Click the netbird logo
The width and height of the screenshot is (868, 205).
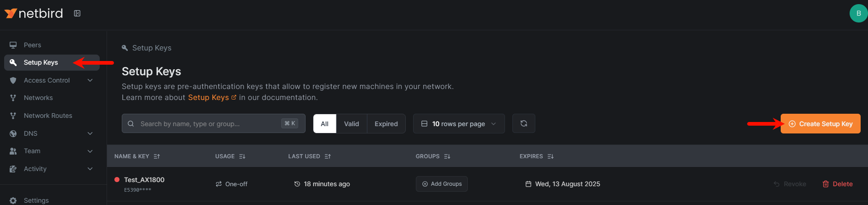(x=34, y=13)
